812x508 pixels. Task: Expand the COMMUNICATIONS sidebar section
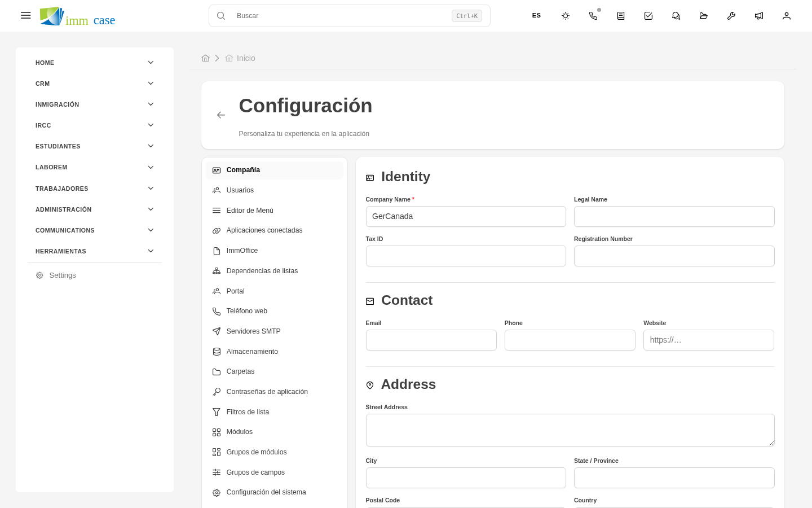click(95, 230)
